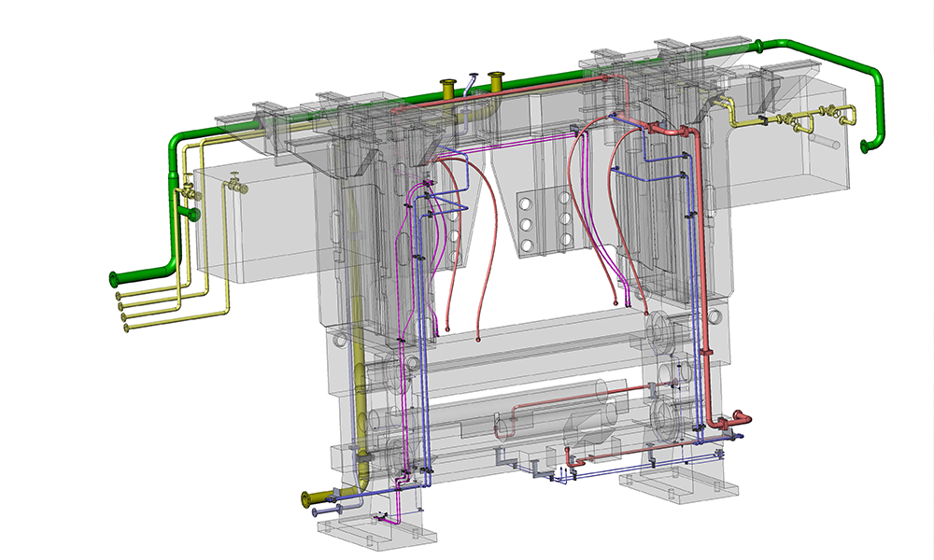Click the topmost of the four yellow pipe ends
Image resolution: width=934 pixels, height=560 pixels.
click(x=118, y=295)
